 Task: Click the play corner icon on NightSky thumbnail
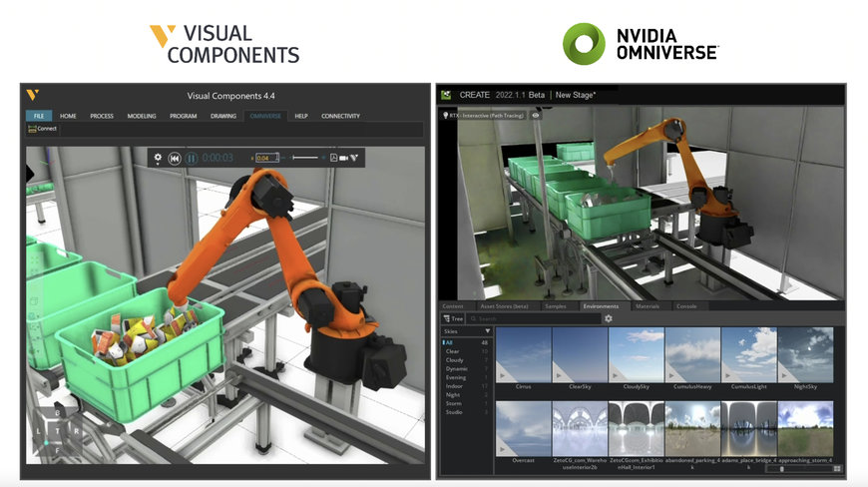pos(786,374)
